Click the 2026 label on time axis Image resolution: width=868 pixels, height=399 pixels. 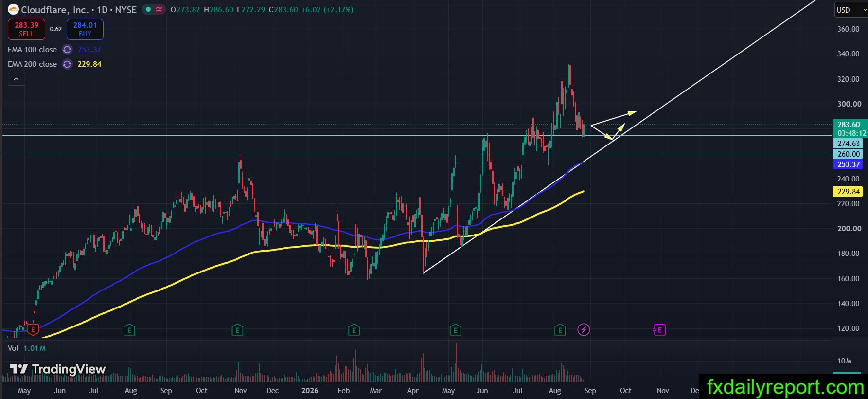pos(310,391)
